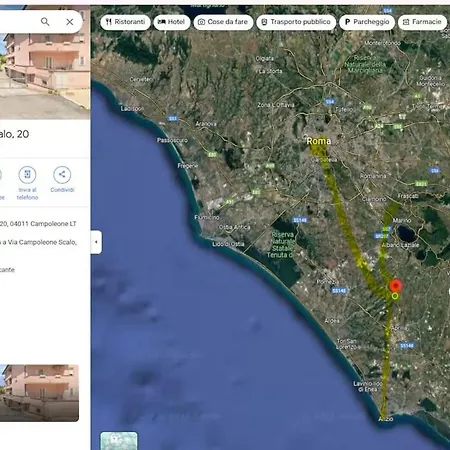Screen dimensions: 450x450
Task: Click the Olgiata map label
Action: (x=265, y=59)
